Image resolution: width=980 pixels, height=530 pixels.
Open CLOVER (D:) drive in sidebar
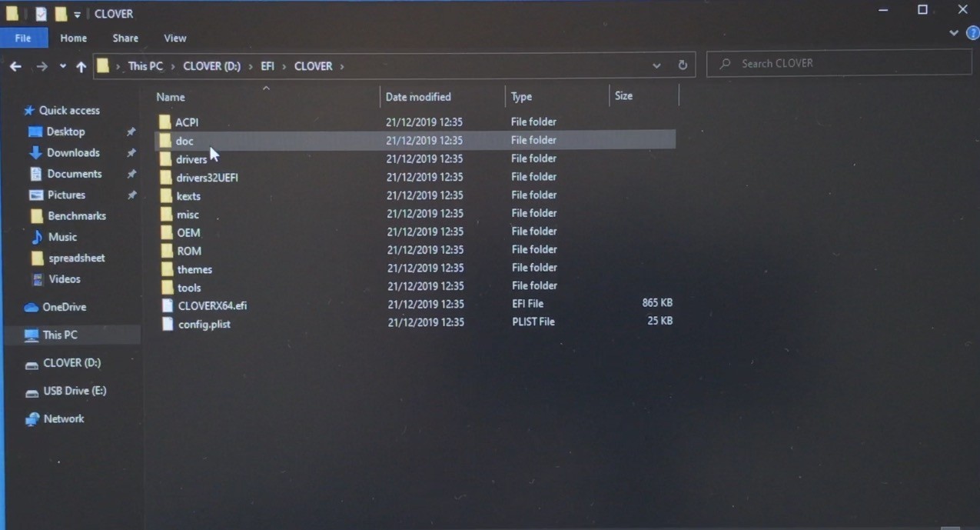click(x=71, y=363)
